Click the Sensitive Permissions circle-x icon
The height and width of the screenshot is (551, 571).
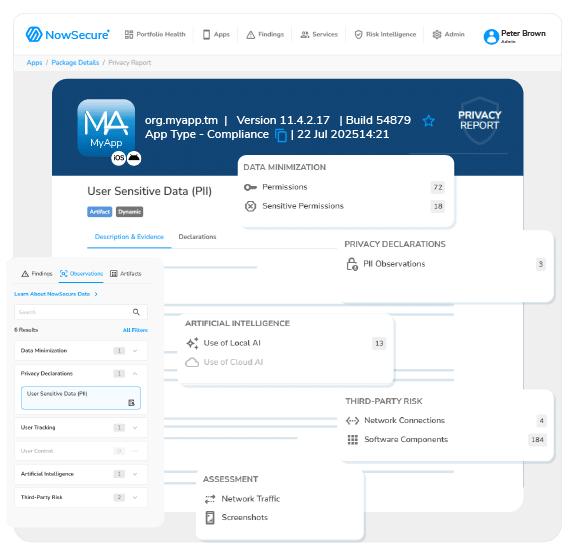coord(250,206)
